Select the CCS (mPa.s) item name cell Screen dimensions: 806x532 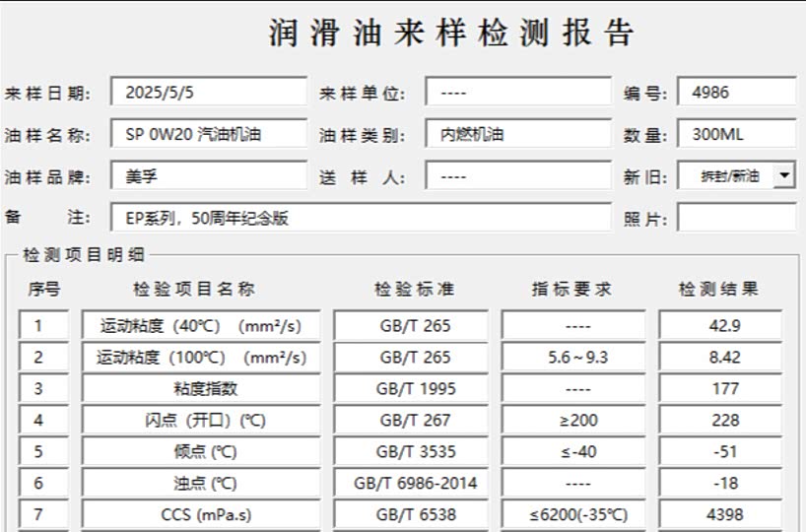201,514
